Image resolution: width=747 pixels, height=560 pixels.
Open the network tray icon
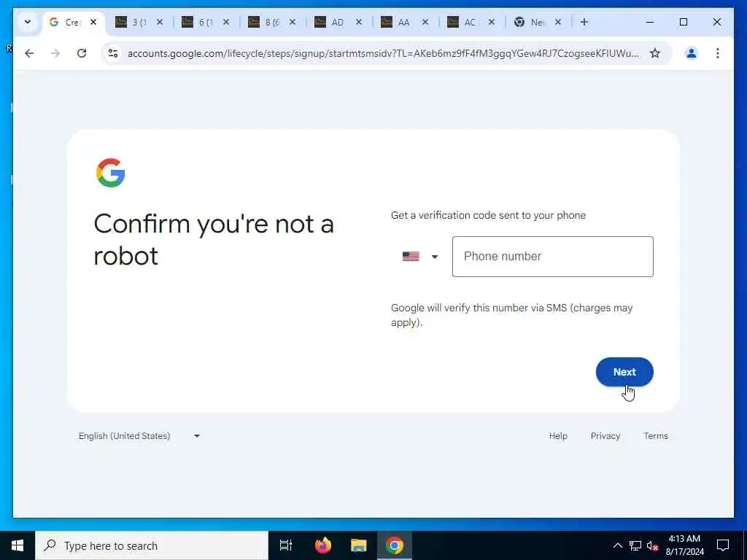(635, 545)
